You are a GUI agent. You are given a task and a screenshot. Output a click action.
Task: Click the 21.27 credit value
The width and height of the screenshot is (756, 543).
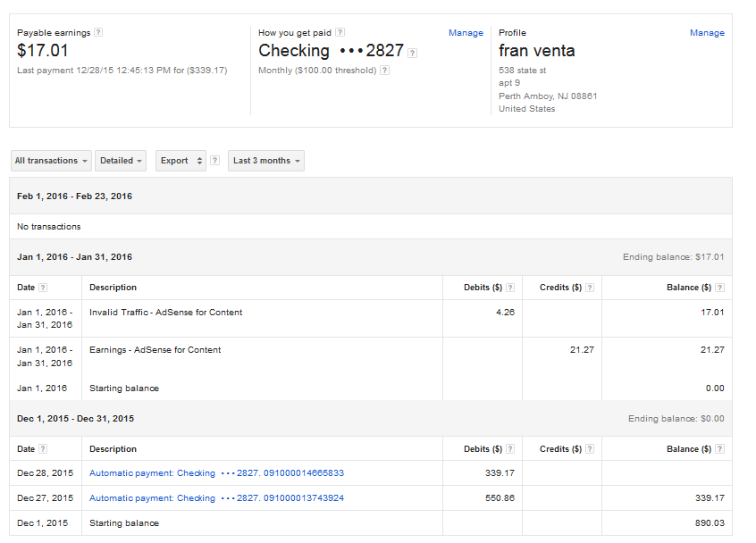pos(582,350)
